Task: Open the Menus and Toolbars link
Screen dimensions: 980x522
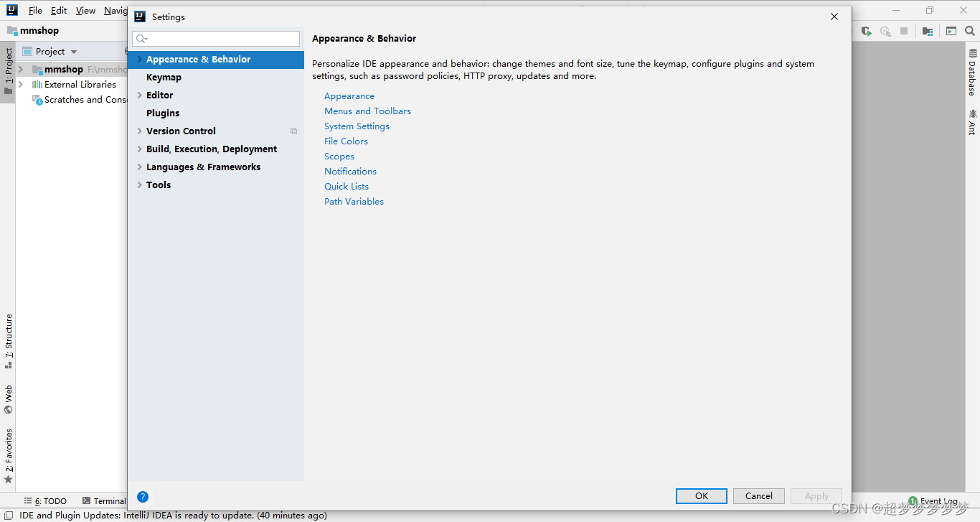Action: (367, 111)
